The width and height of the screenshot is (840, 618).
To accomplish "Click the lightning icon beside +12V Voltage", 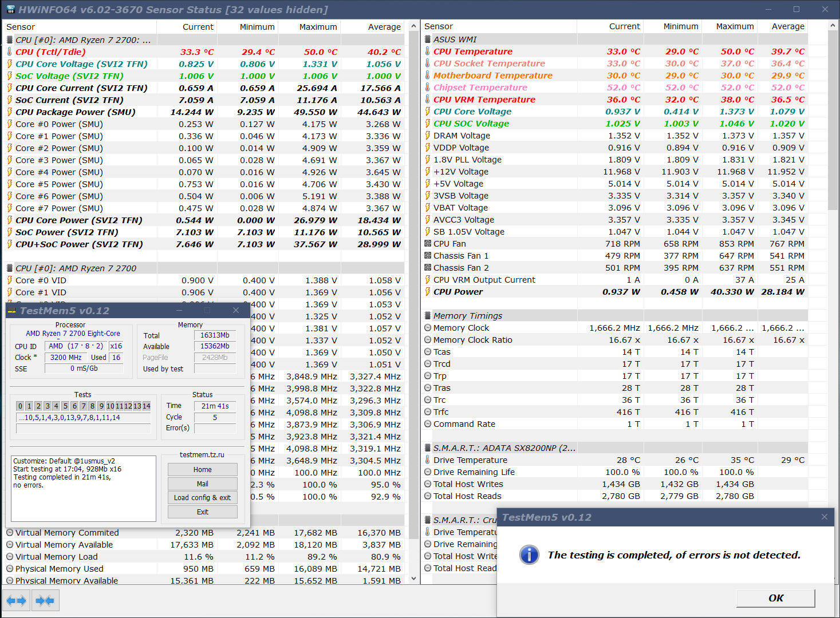I will coord(428,172).
